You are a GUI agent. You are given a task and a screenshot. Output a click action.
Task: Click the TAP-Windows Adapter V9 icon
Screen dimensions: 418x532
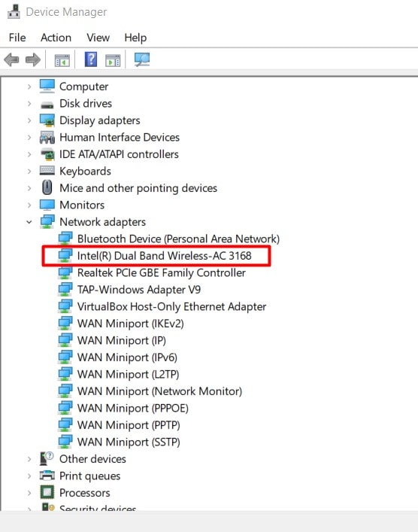(65, 290)
